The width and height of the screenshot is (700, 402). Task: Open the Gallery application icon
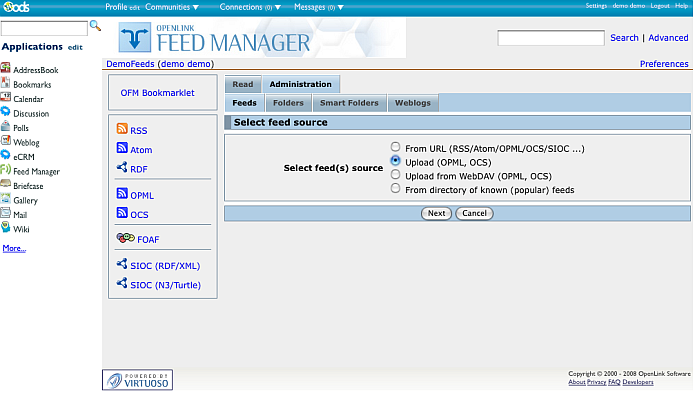point(6,200)
